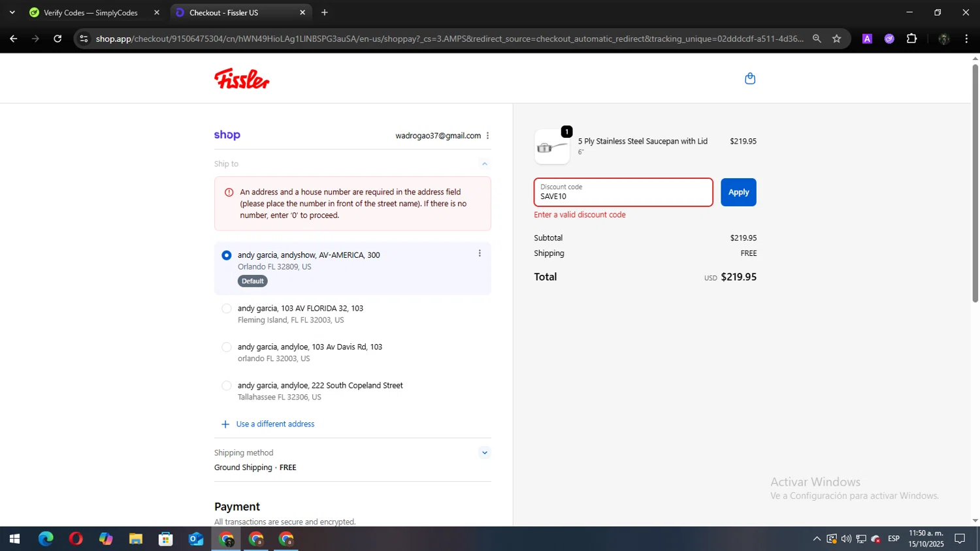View site information icon in address bar

point(84,39)
